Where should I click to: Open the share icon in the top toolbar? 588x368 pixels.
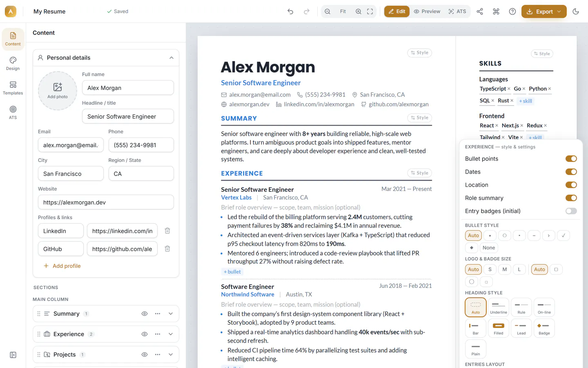[x=480, y=11]
